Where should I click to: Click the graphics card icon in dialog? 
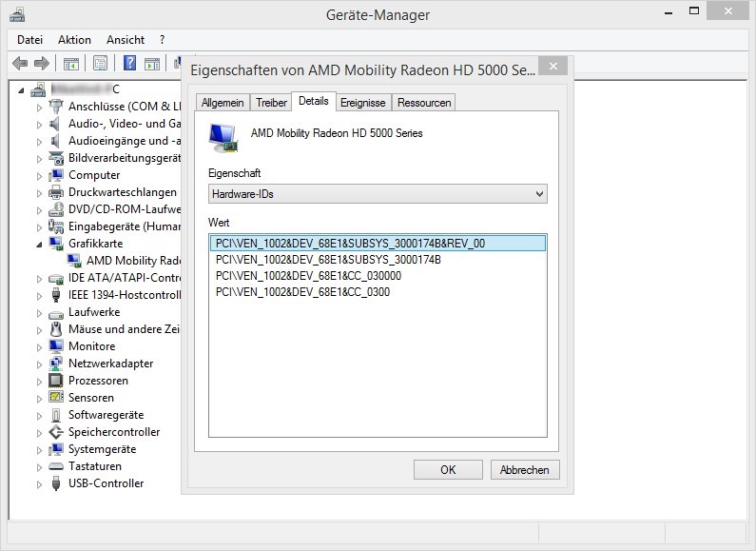tap(223, 138)
